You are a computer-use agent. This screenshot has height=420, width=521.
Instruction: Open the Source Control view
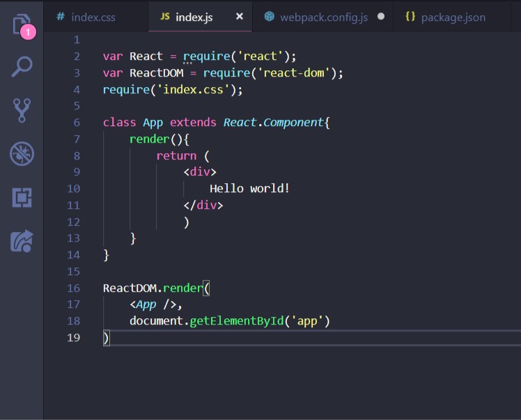22,110
